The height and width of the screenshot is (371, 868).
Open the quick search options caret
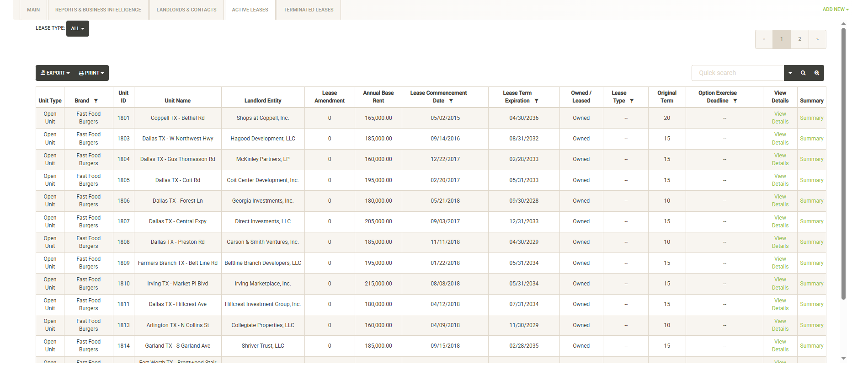point(790,73)
